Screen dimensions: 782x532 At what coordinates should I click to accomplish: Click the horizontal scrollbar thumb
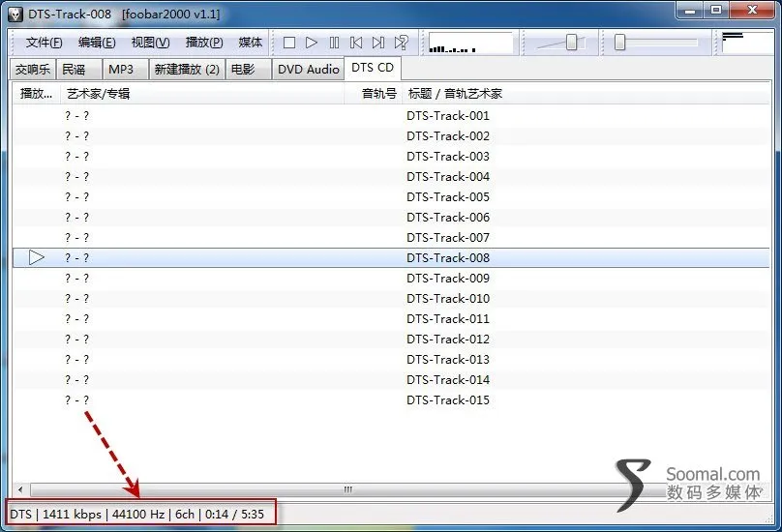point(347,489)
